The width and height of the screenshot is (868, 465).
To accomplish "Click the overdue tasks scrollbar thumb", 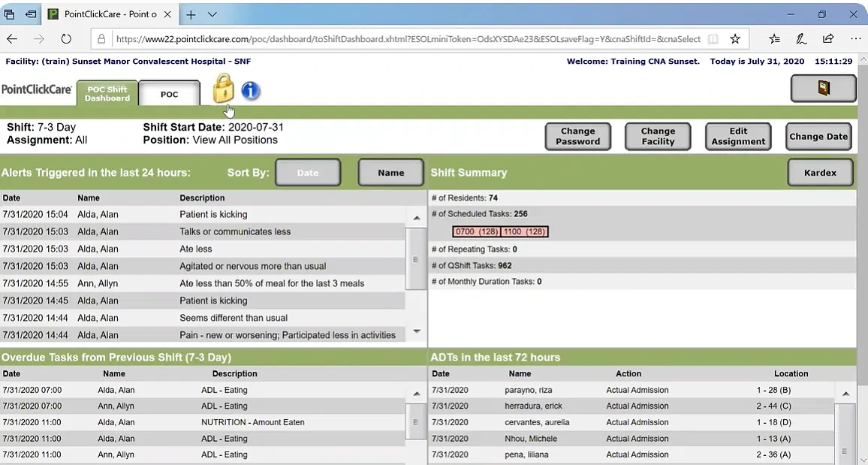I will tap(416, 422).
